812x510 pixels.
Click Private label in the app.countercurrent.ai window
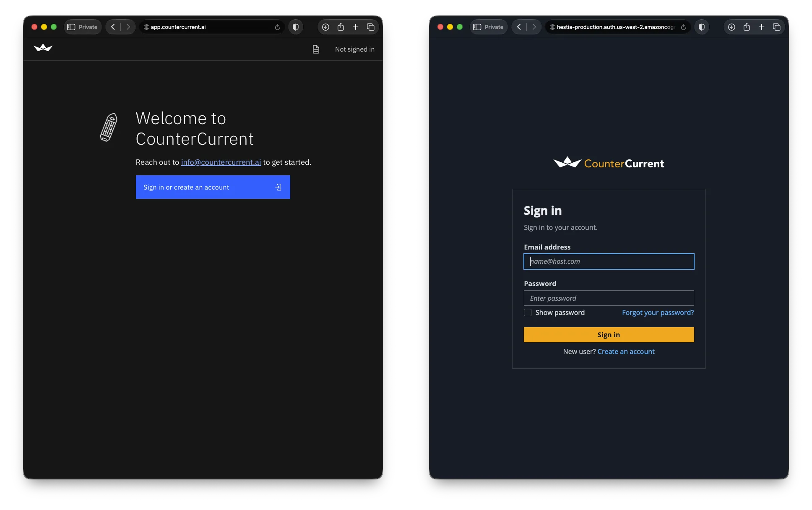coord(88,27)
